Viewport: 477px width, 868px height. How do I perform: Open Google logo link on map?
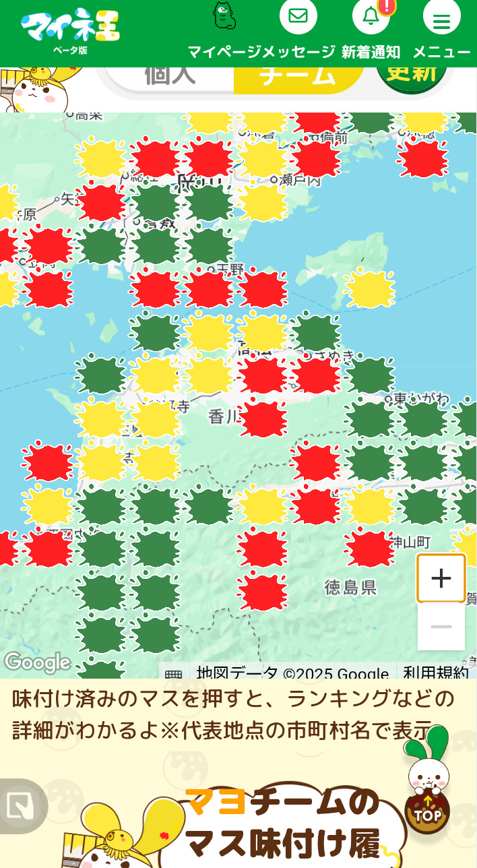pyautogui.click(x=37, y=663)
